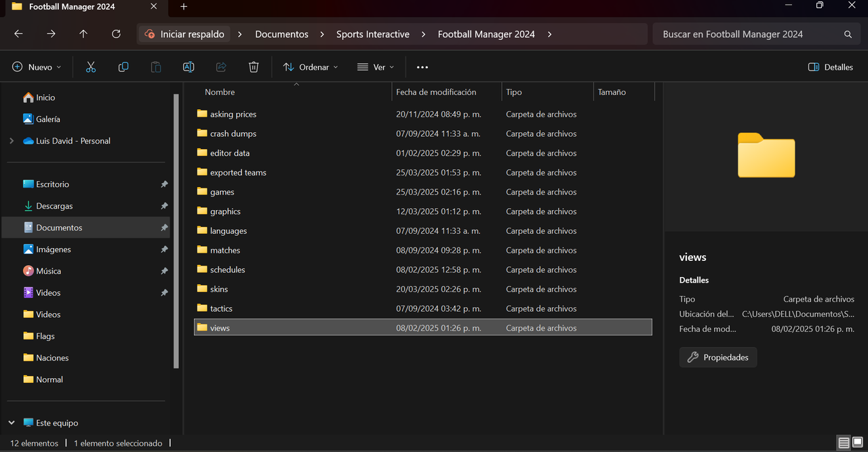
Task: Open Flags folder in the sidebar
Action: coord(39,336)
